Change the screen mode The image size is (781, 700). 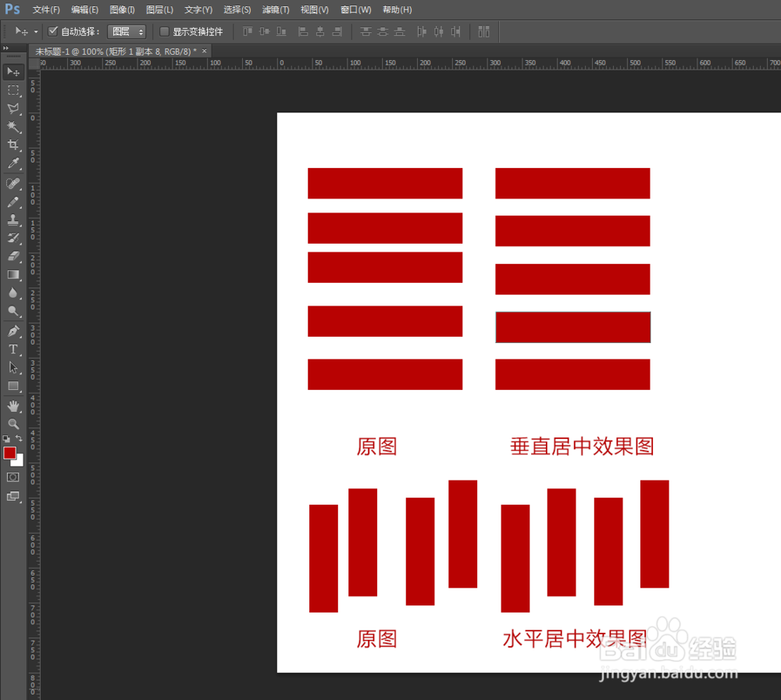[13, 496]
